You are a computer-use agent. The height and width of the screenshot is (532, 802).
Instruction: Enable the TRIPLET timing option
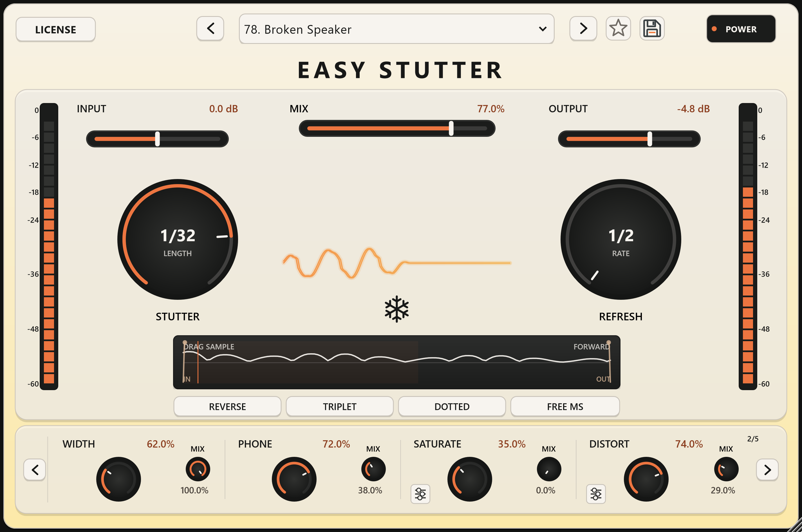(x=339, y=406)
